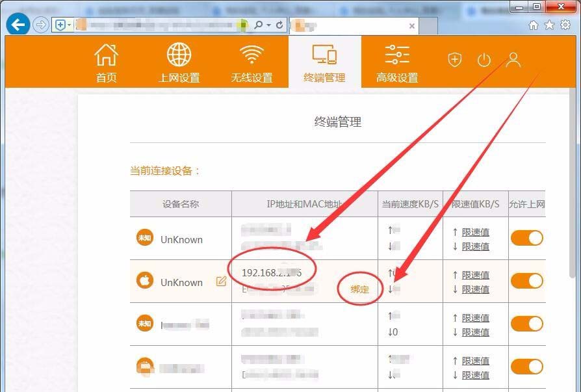Click the globe icon for 上网设置

[179, 56]
